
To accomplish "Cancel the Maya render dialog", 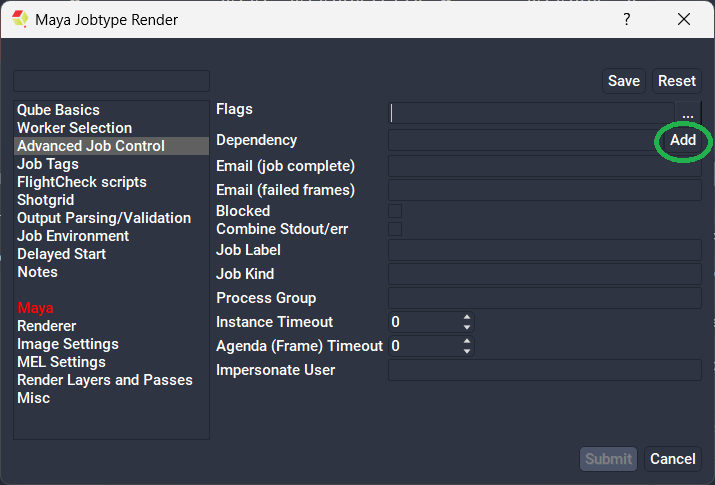I will pos(672,459).
